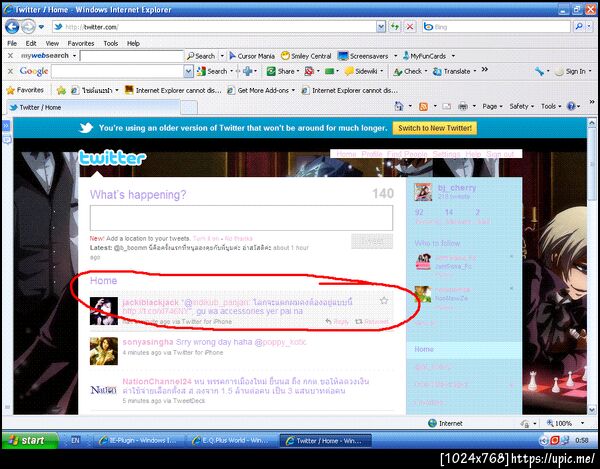The height and width of the screenshot is (469, 600).
Task: Click the jackiblackjack avatar thumbnail
Action: (104, 311)
